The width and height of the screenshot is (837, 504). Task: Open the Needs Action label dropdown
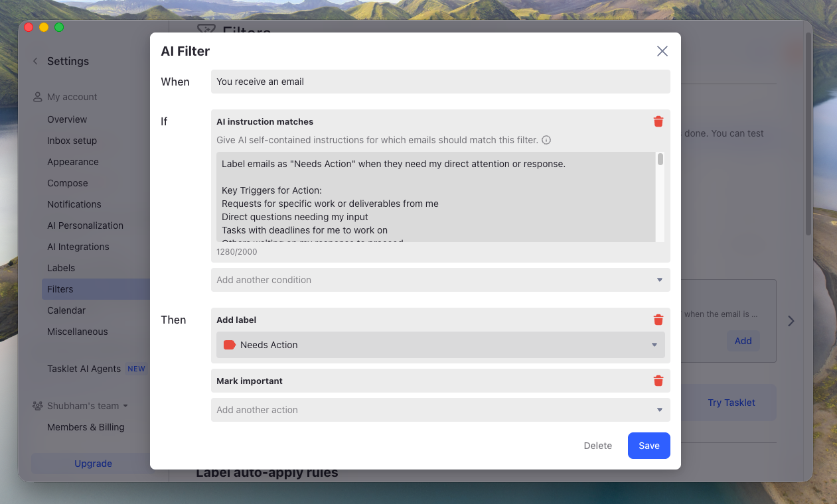(441, 345)
